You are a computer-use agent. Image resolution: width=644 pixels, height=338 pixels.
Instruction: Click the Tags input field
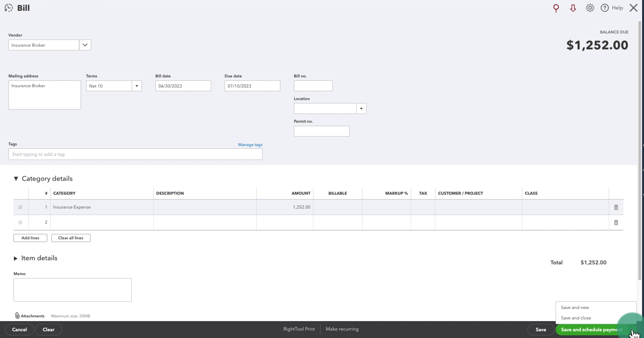[135, 154]
